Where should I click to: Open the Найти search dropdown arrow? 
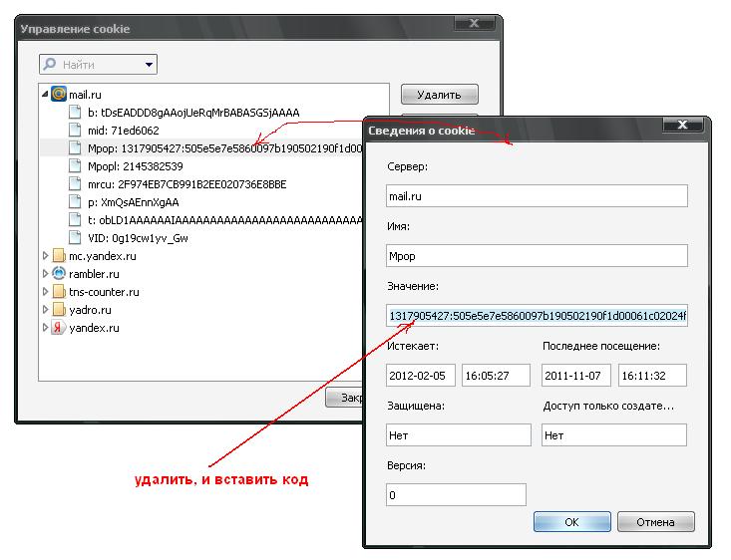pos(149,65)
